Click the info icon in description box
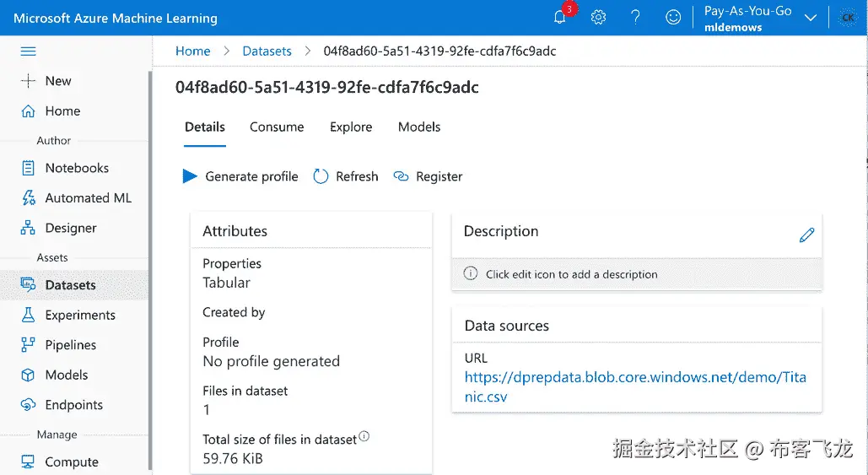This screenshot has height=475, width=868. (470, 273)
